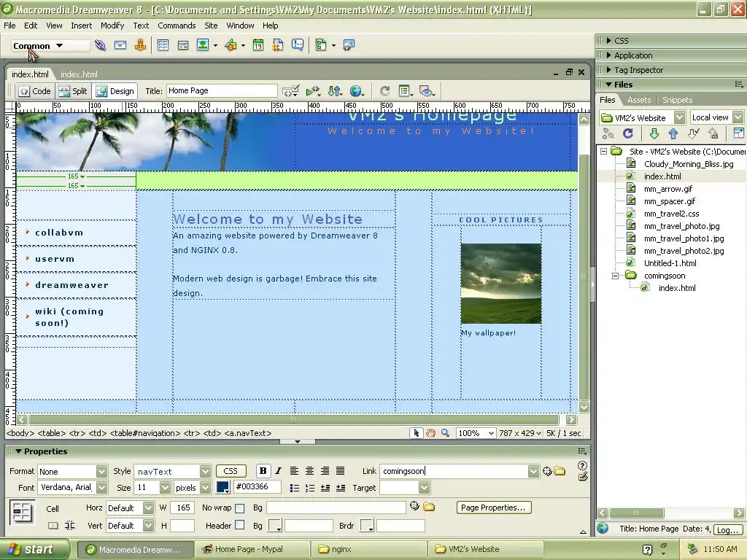Insert Server-Side Include icon
The image size is (747, 560).
[x=278, y=45]
